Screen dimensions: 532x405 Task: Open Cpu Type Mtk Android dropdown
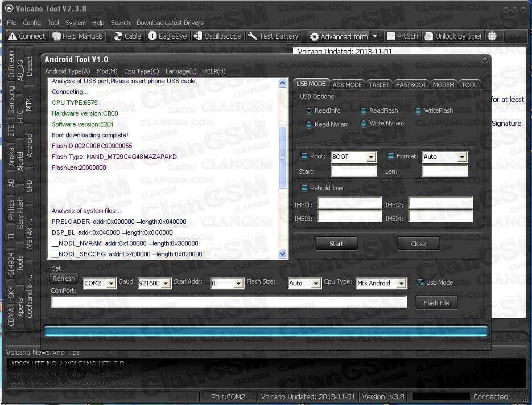coord(401,283)
